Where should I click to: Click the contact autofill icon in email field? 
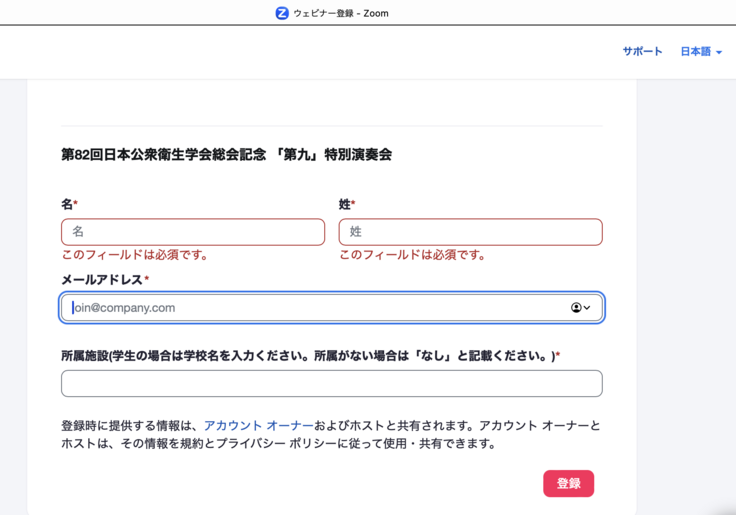[x=576, y=308]
